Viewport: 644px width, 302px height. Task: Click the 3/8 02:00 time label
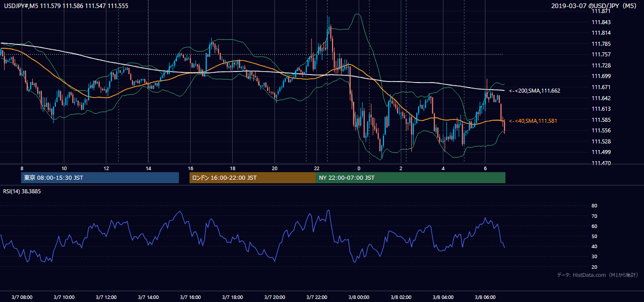(x=401, y=297)
